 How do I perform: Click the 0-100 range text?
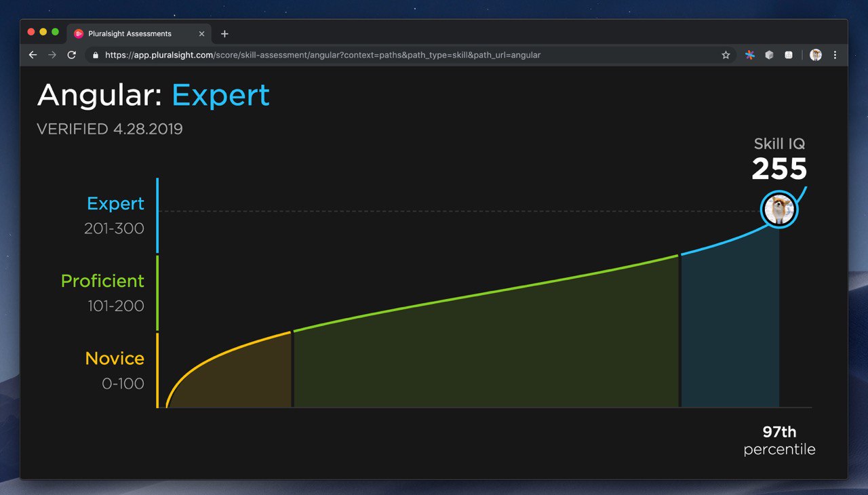click(123, 383)
